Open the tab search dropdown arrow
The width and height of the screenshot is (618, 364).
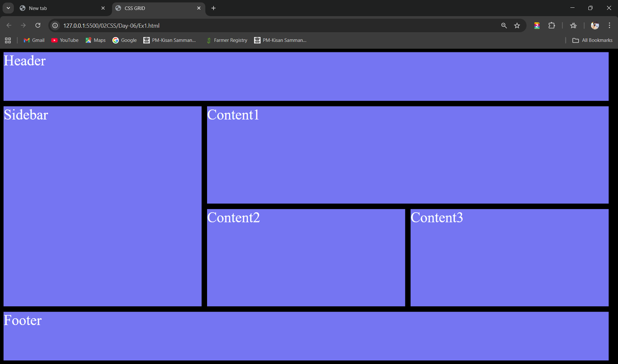(8, 8)
